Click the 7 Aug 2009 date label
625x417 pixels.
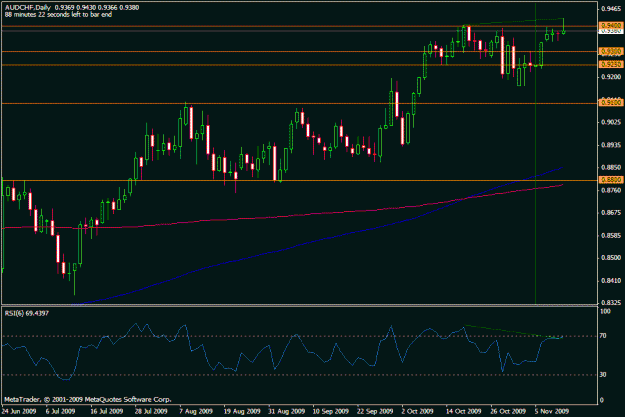[196, 411]
